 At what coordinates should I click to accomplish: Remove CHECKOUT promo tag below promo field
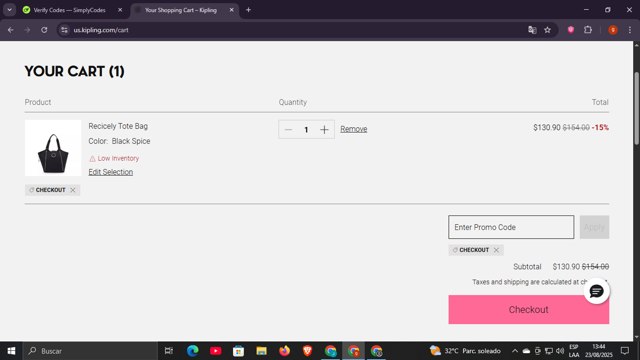coord(496,250)
